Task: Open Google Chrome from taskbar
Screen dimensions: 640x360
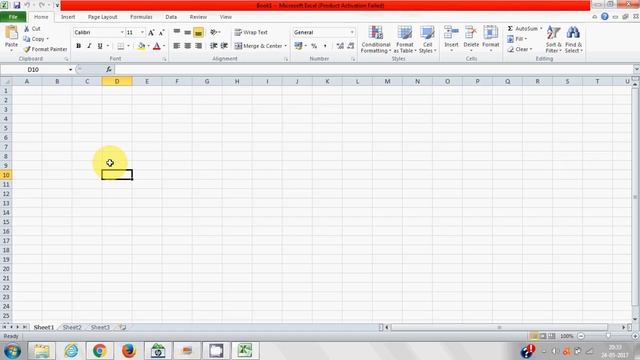Action: [x=99, y=351]
